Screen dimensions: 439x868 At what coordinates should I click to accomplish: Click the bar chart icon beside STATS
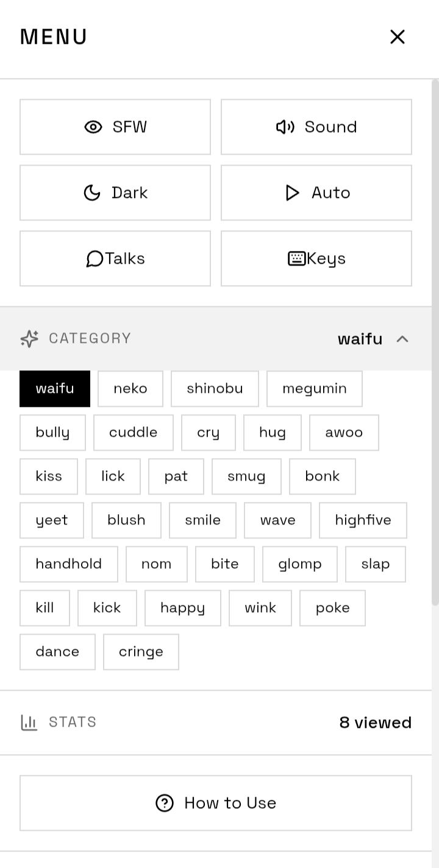tap(29, 722)
